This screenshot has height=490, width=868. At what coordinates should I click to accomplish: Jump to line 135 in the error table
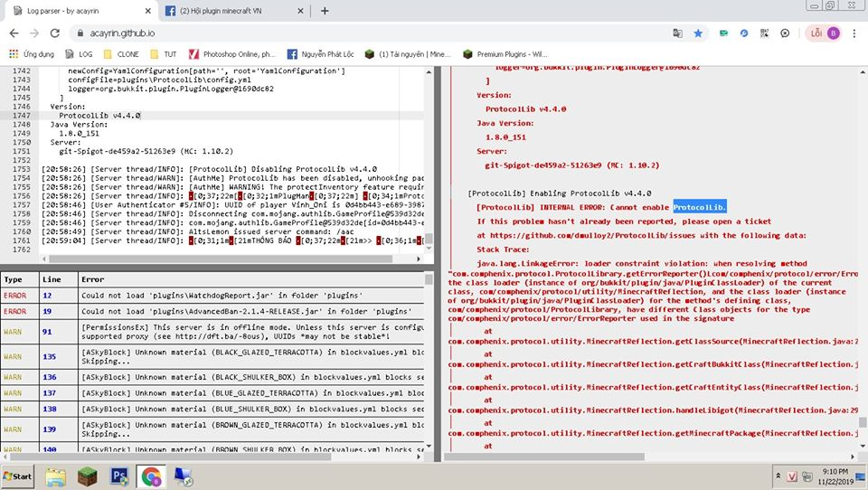(x=49, y=356)
